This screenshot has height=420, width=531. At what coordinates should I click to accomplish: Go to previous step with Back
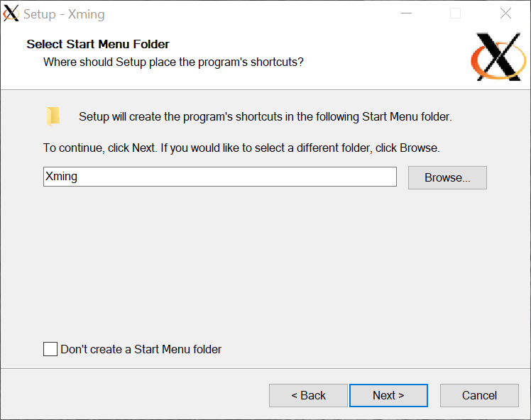308,395
